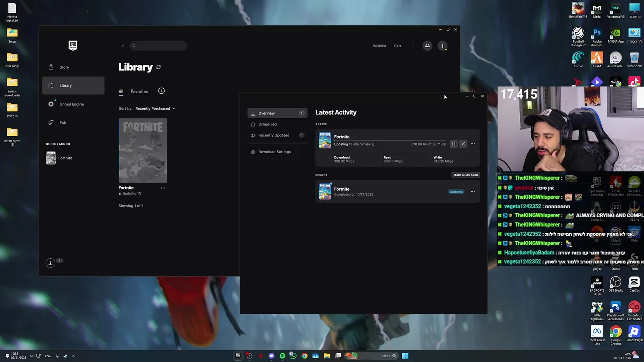The width and height of the screenshot is (644, 362).
Task: Open Adobe Photoshop desktop shortcut
Action: [x=597, y=37]
